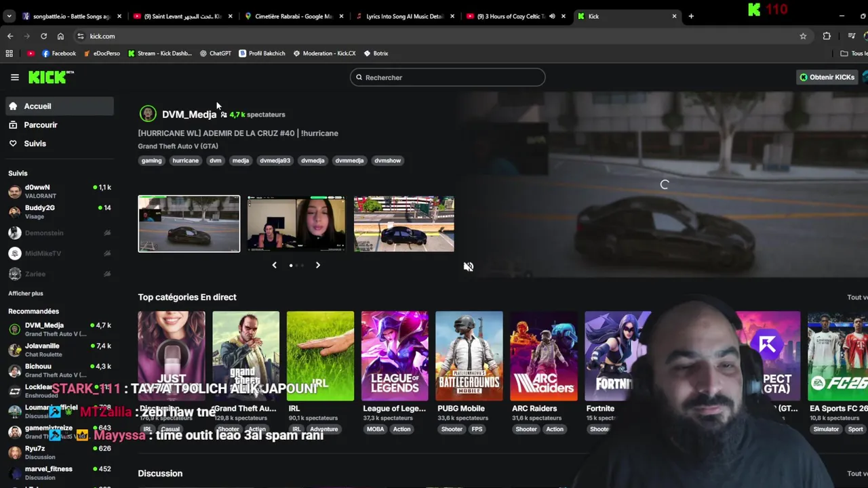Open Stream - Kick Dashboard bookmark
The image size is (868, 488).
160,53
